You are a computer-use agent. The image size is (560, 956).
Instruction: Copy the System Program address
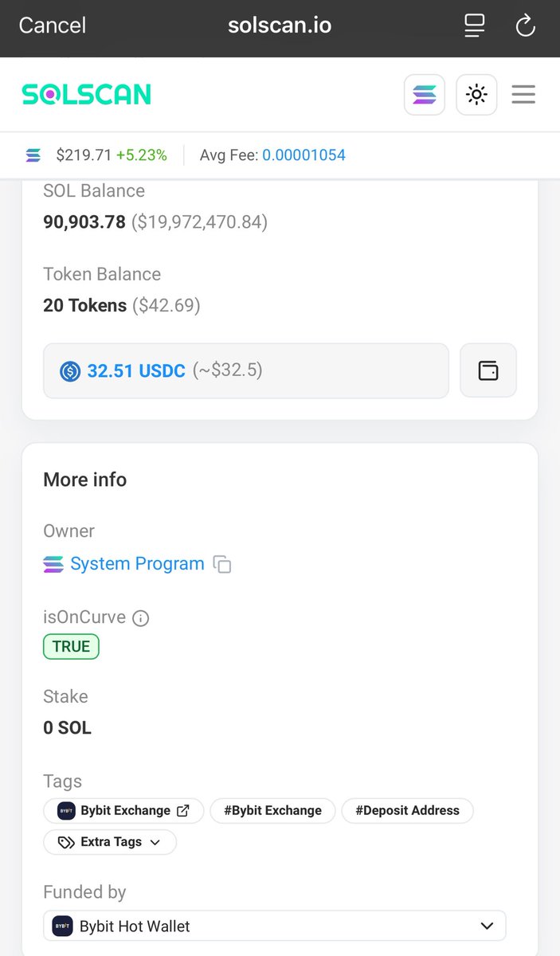point(222,565)
